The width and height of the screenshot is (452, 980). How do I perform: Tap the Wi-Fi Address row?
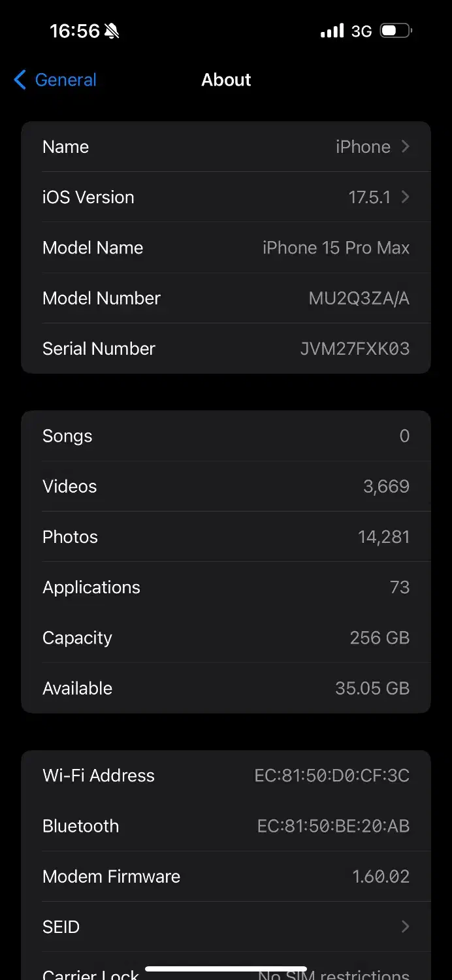coord(225,776)
